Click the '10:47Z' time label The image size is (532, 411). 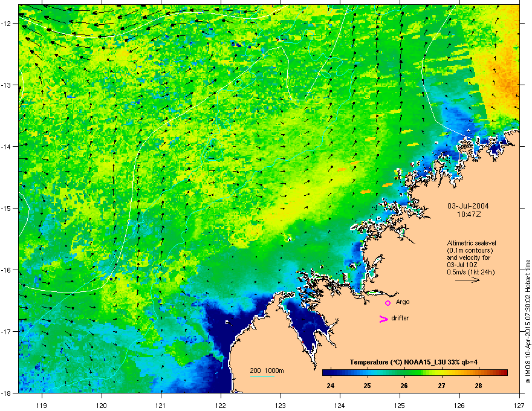(469, 215)
